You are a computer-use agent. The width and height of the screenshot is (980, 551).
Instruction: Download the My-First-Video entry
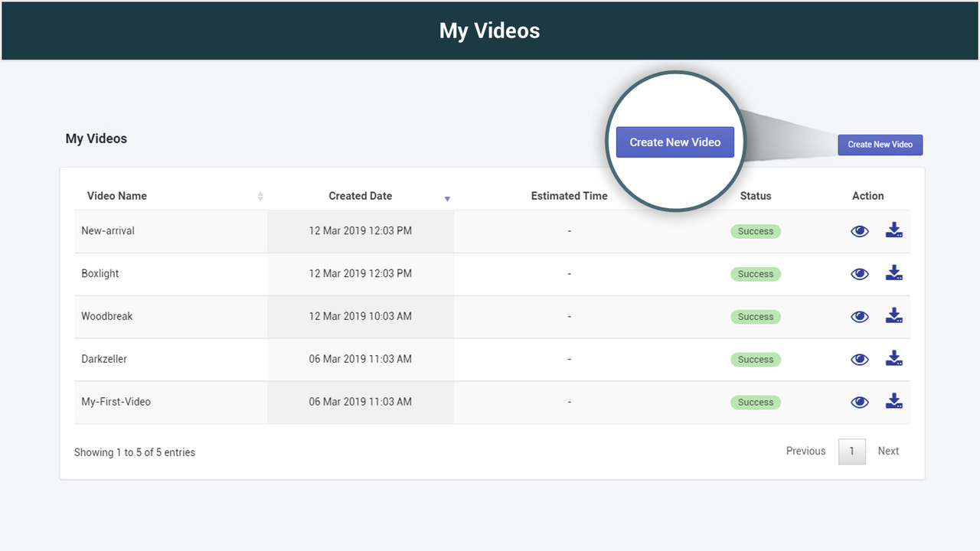[x=893, y=401]
